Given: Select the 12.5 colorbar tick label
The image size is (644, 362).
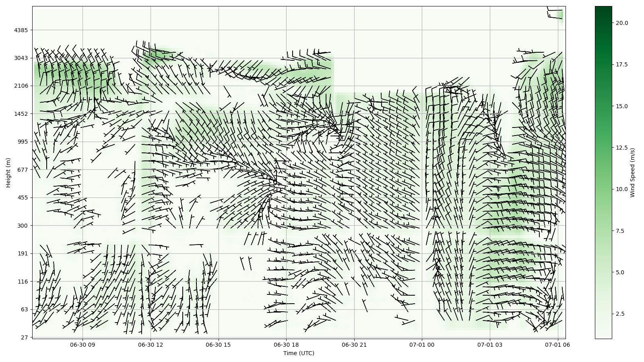Looking at the screenshot, I should (621, 148).
